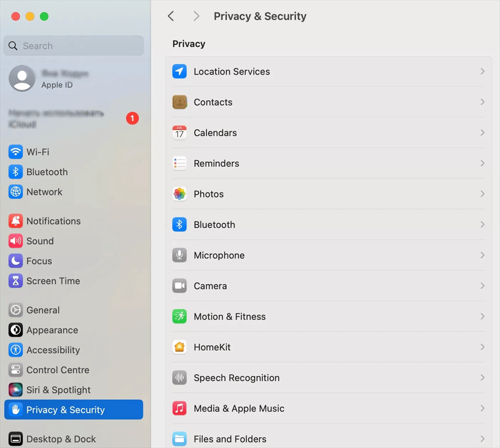Click the red notification badge 1

point(132,118)
